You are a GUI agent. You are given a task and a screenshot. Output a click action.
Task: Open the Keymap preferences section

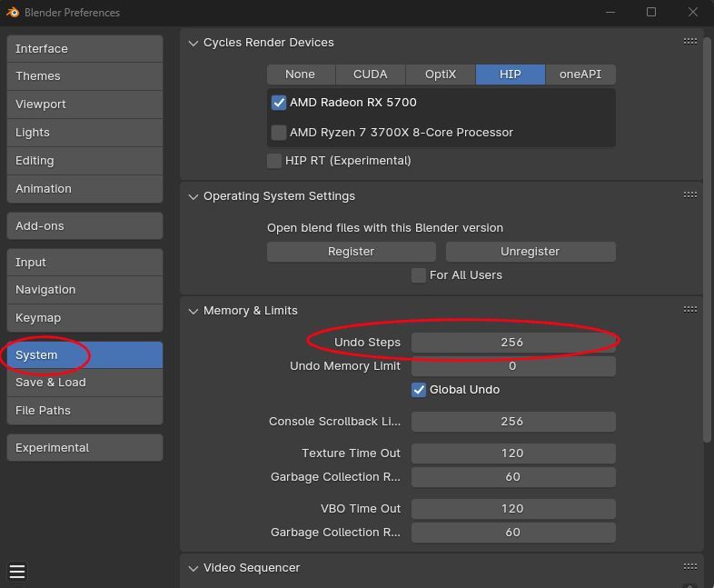pos(84,318)
